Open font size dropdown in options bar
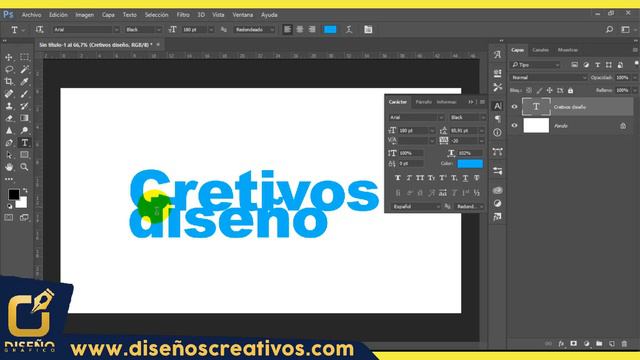 coord(211,29)
